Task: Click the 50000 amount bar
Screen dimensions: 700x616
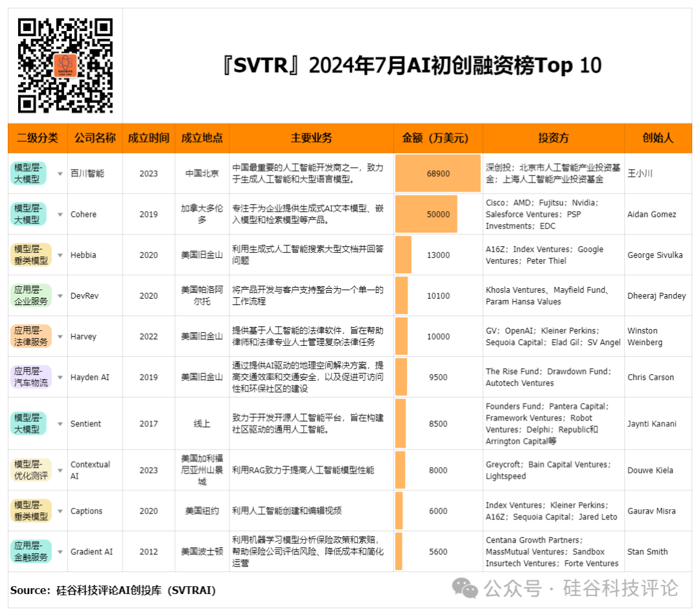Action: [426, 214]
